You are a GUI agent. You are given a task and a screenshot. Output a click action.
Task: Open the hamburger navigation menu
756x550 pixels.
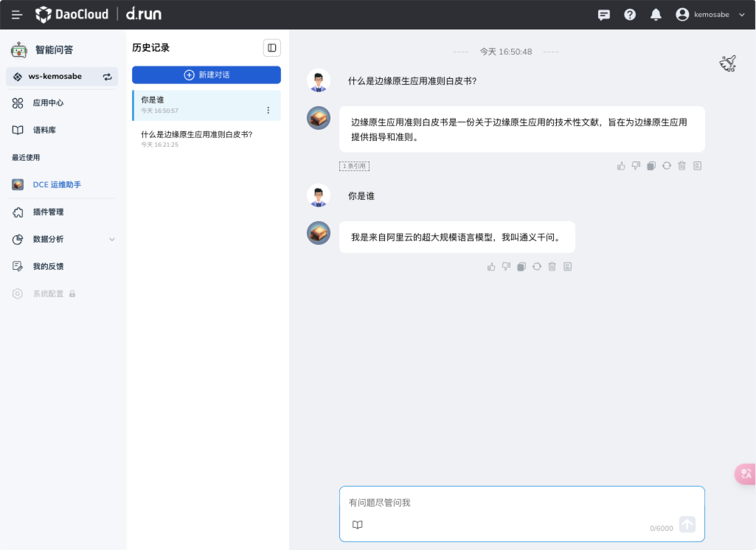click(x=17, y=15)
